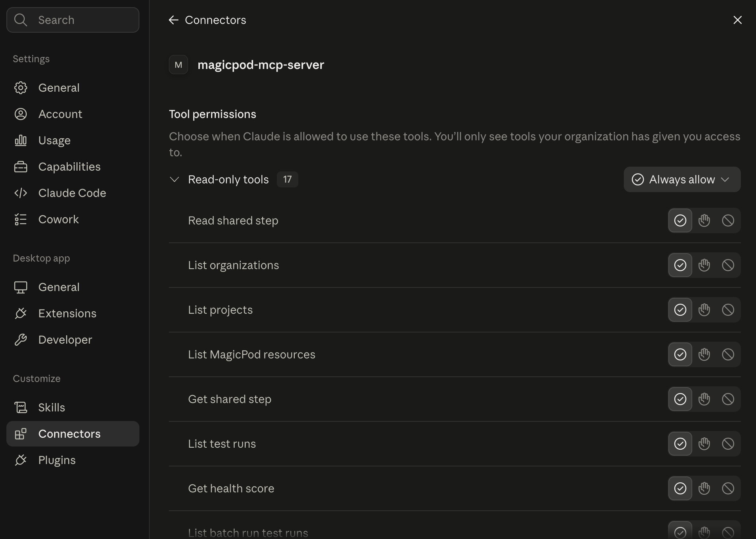Click the Cowork checklist icon
Screen dimensions: 756x539
tap(21, 219)
